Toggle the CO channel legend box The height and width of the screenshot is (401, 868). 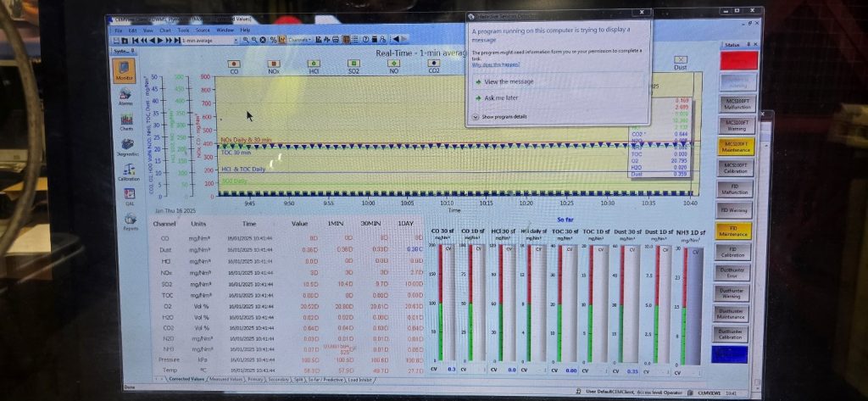coord(234,64)
